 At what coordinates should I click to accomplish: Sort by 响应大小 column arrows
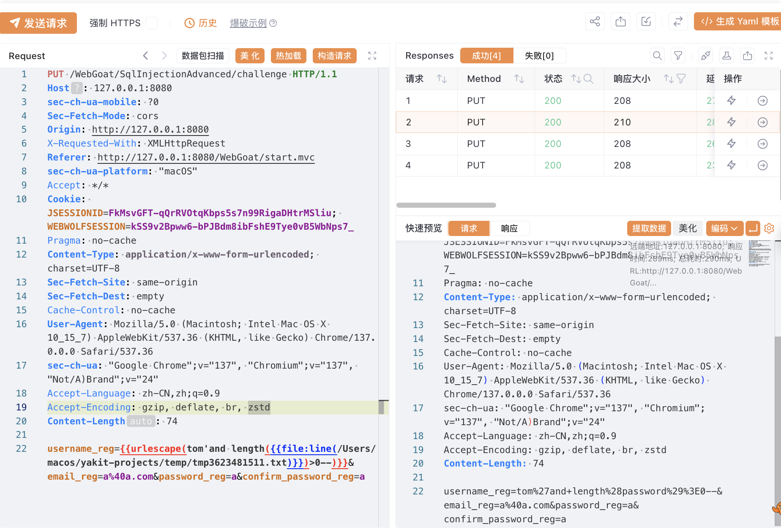click(668, 79)
